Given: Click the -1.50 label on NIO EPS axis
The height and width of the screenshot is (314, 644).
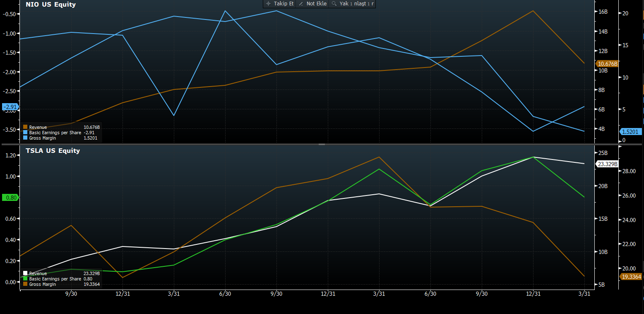Looking at the screenshot, I should tap(9, 53).
